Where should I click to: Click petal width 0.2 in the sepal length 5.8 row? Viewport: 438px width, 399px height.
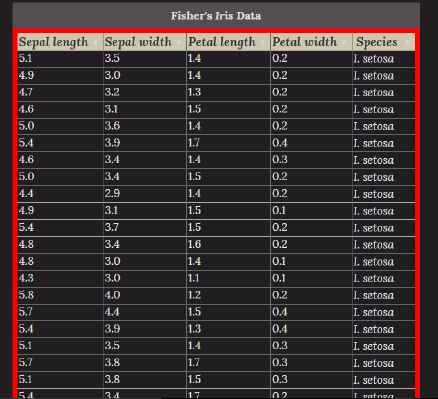pyautogui.click(x=311, y=295)
